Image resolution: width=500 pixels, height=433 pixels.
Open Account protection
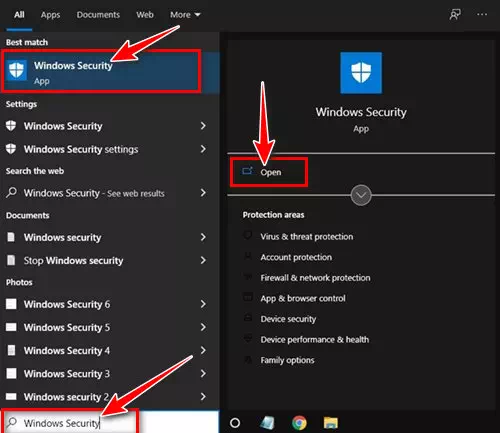pos(296,257)
